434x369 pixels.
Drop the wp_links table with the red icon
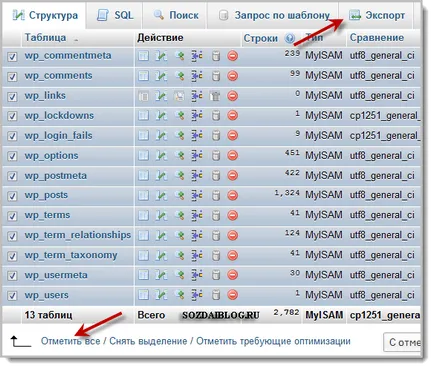tap(233, 96)
